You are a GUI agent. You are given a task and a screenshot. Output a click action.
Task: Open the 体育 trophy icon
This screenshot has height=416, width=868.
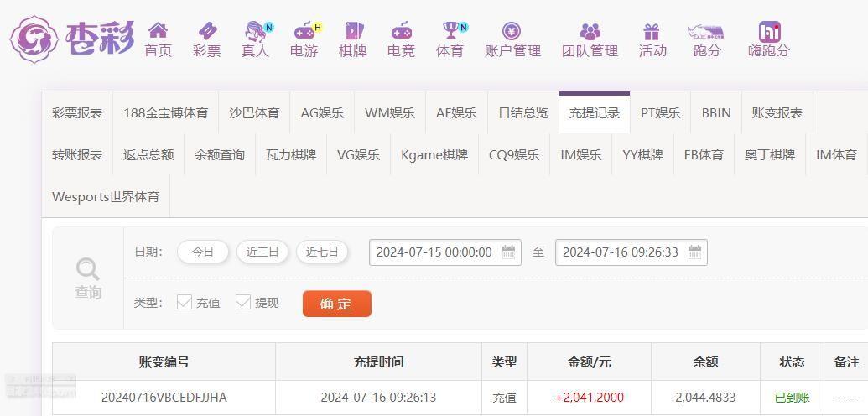pyautogui.click(x=450, y=30)
